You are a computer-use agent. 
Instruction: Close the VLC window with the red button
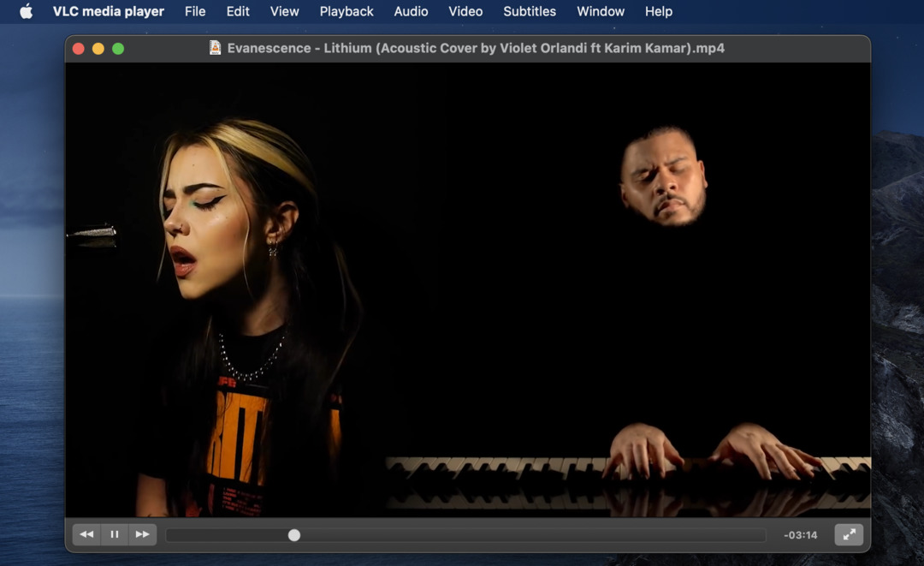(79, 48)
